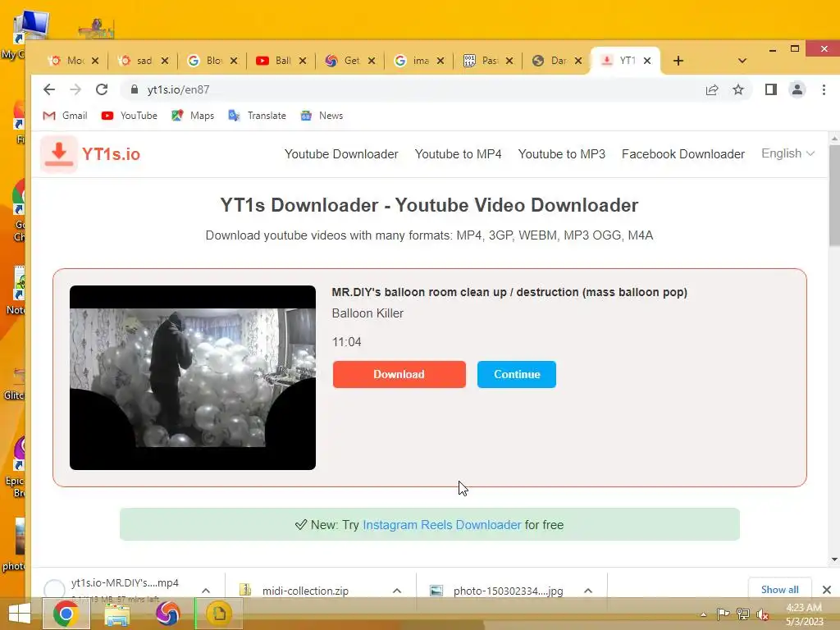Open Facebook Downloader menu item
This screenshot has width=840, height=630.
(683, 154)
